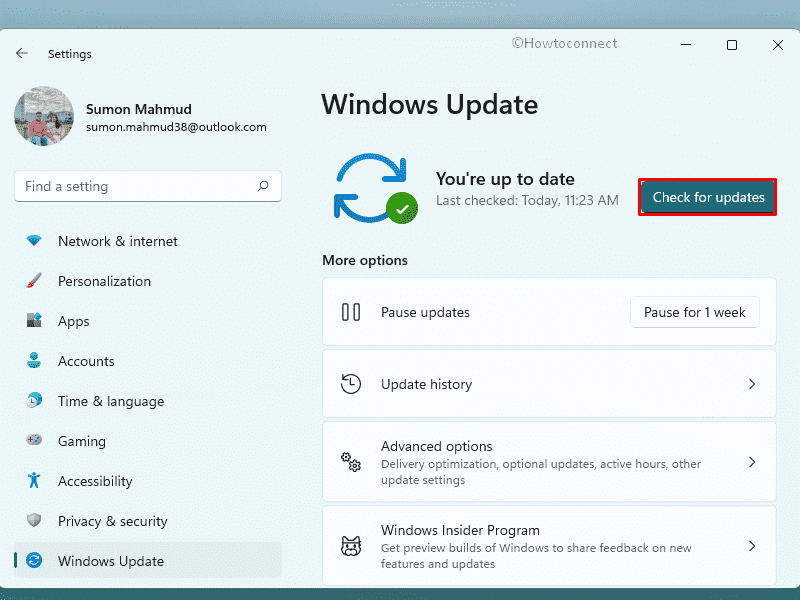800x600 pixels.
Task: Open the Sumon Mahmud profile picture
Action: (44, 116)
